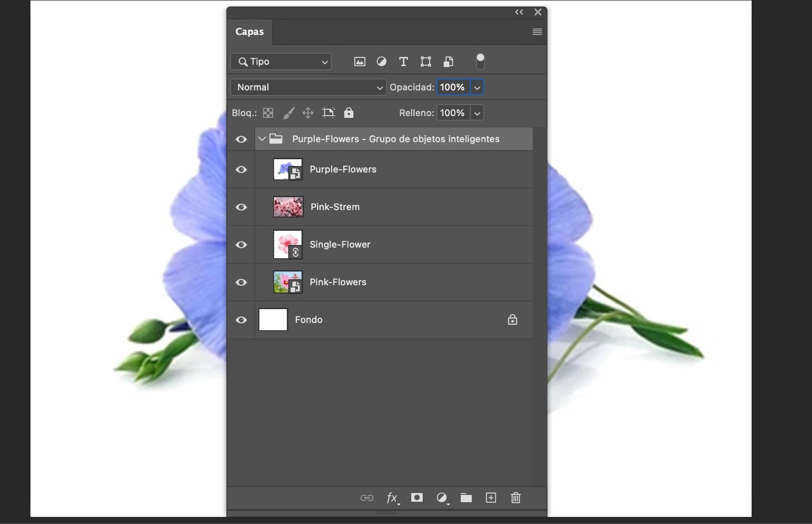Screen dimensions: 812x524
Task: Lock transparent pixels checkerboard icon
Action: [x=268, y=113]
